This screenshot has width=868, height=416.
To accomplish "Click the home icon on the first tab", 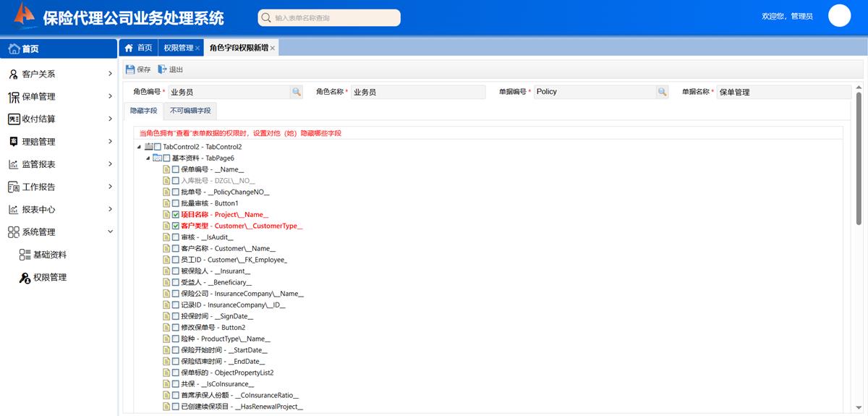I will coord(129,48).
